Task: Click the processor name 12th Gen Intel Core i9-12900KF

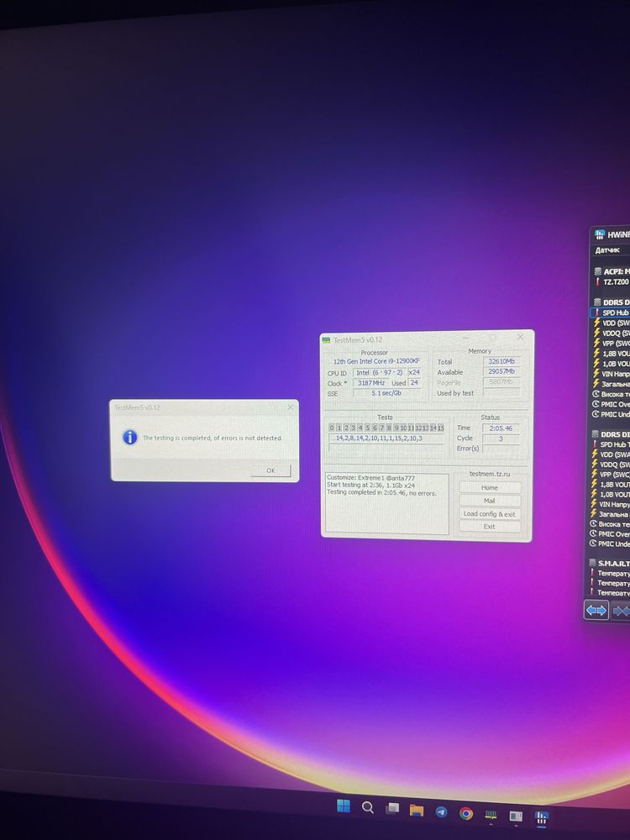Action: click(x=376, y=361)
